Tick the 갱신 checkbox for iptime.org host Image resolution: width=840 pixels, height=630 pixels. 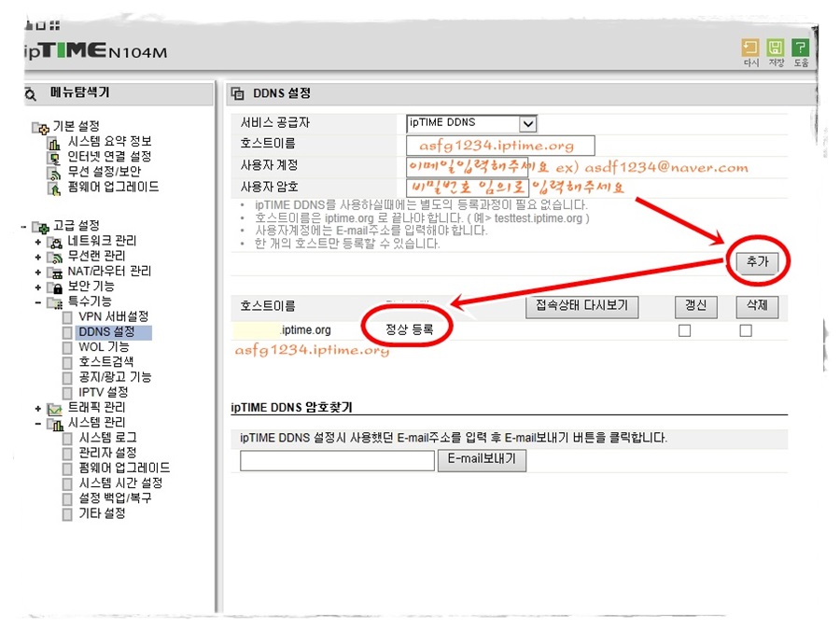point(684,330)
